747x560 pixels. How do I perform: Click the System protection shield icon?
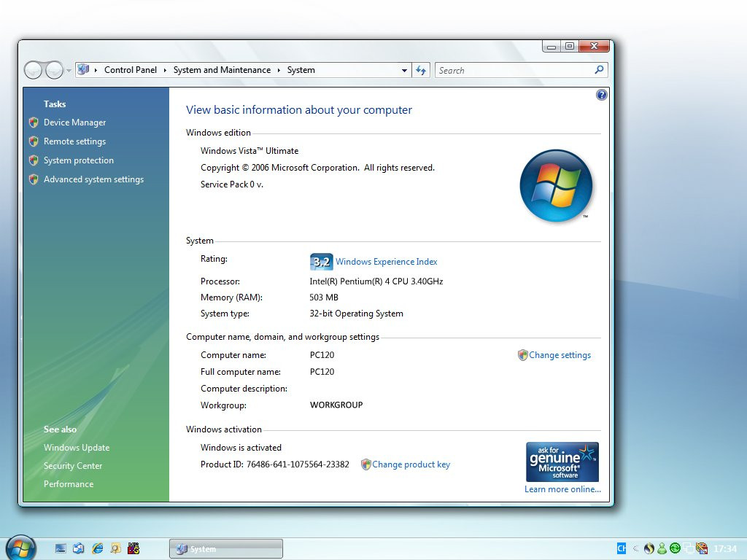point(34,160)
